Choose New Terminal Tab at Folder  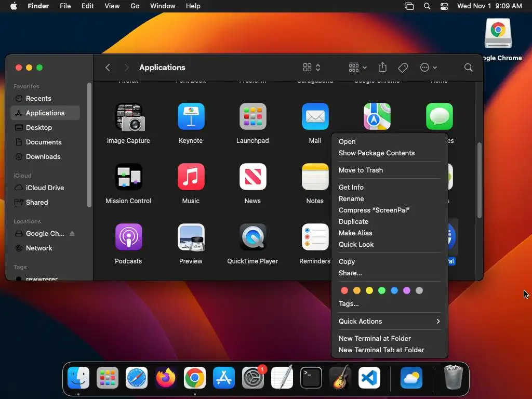point(390,350)
